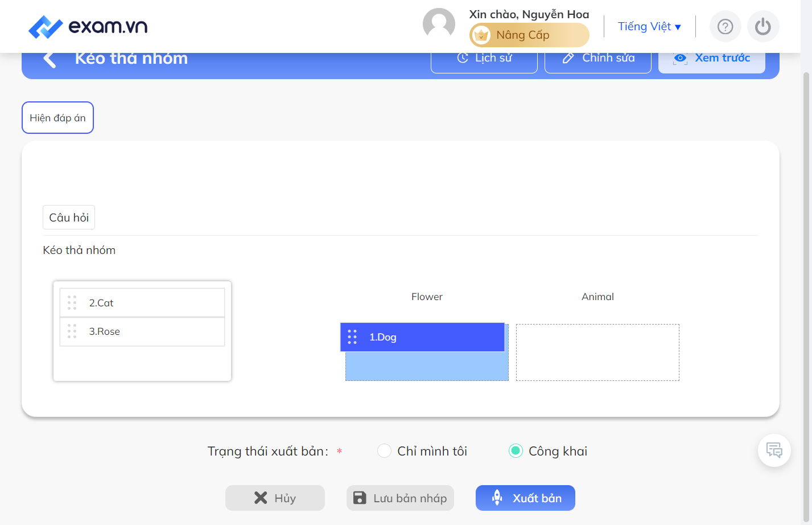Open the Tiếng Việt language dropdown

point(649,27)
